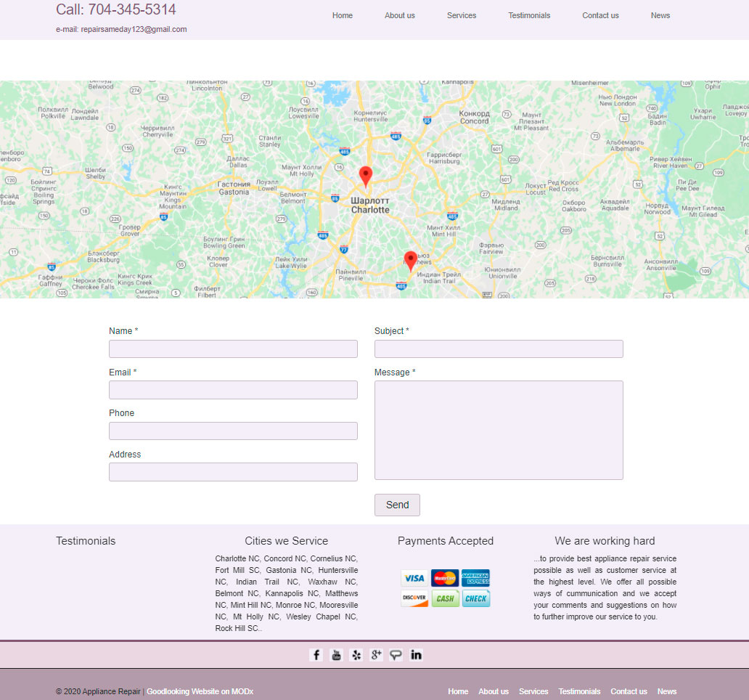749x700 pixels.
Task: Focus the Email input field
Action: coord(233,390)
